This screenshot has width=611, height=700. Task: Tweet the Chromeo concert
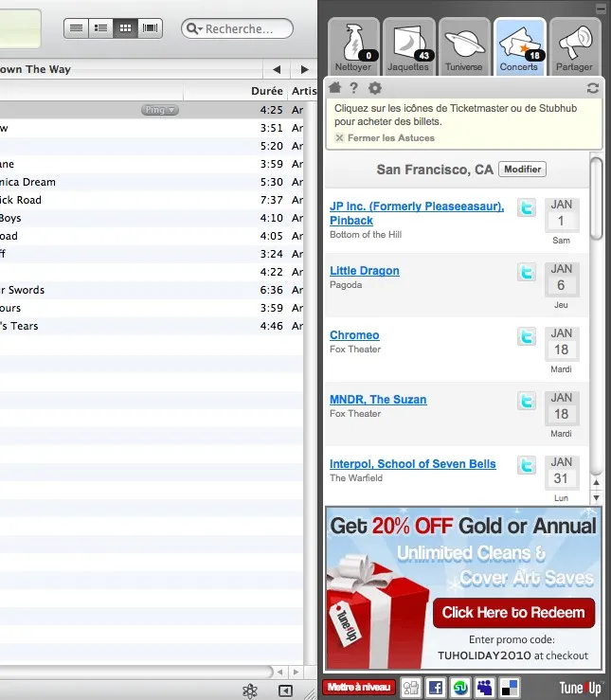pos(527,336)
